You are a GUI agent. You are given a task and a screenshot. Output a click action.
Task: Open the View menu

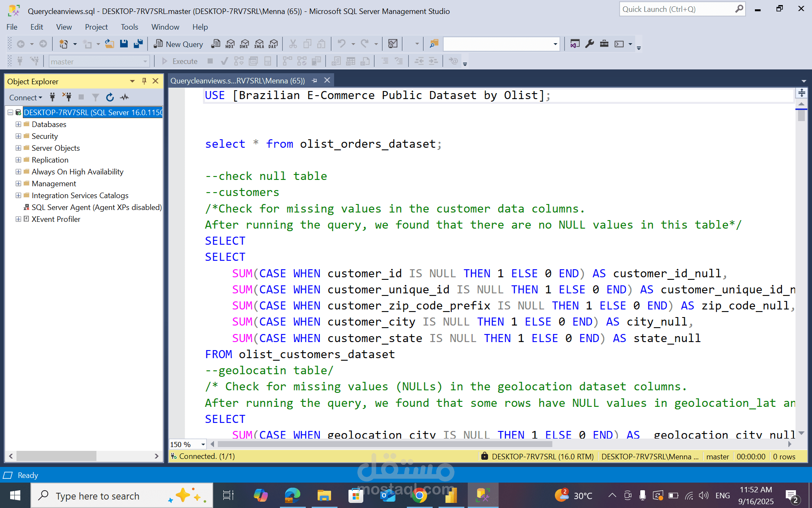click(64, 27)
